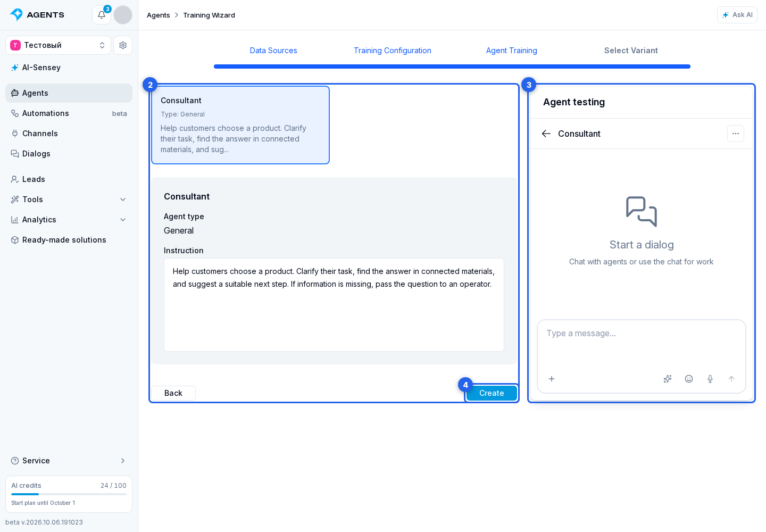Click the wizard progress bar
Image resolution: width=766 pixels, height=532 pixels.
pyautogui.click(x=452, y=66)
